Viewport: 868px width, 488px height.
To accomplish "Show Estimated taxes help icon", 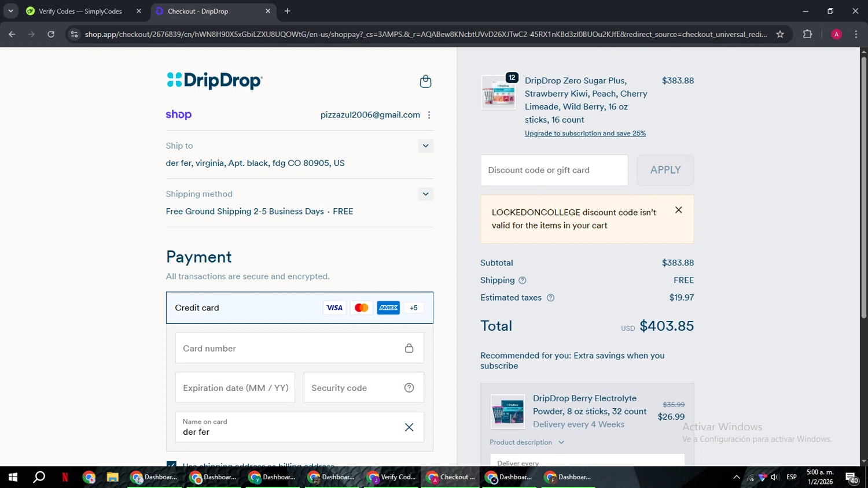I will pos(551,298).
